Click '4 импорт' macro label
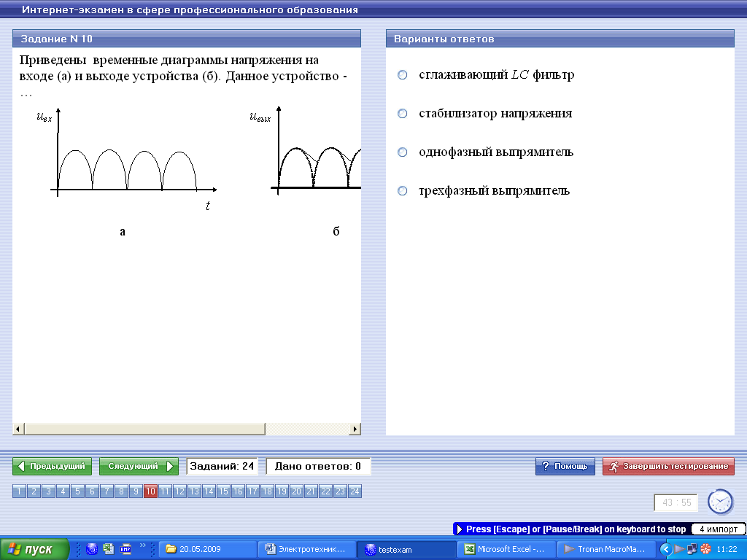Image resolution: width=747 pixels, height=560 pixels. (719, 529)
